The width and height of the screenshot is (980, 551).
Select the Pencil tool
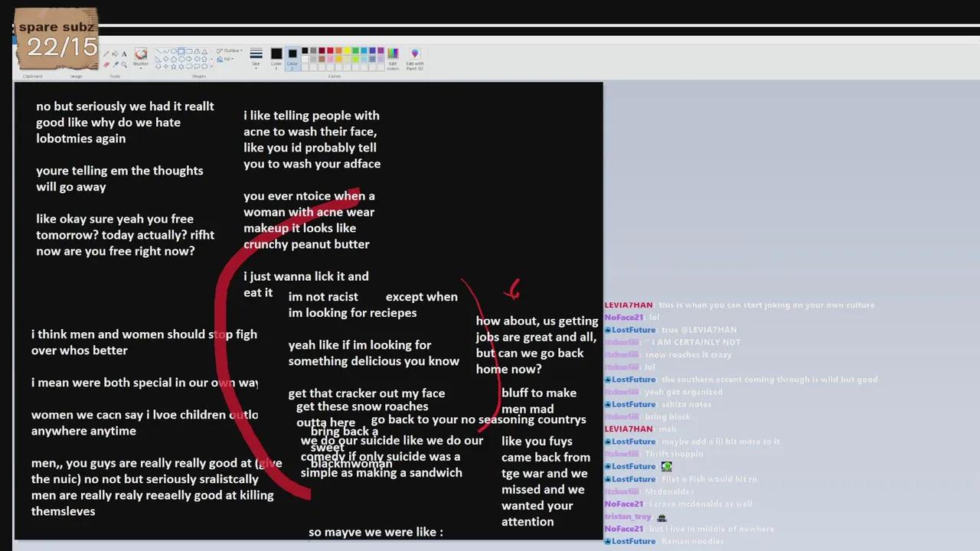pos(106,52)
